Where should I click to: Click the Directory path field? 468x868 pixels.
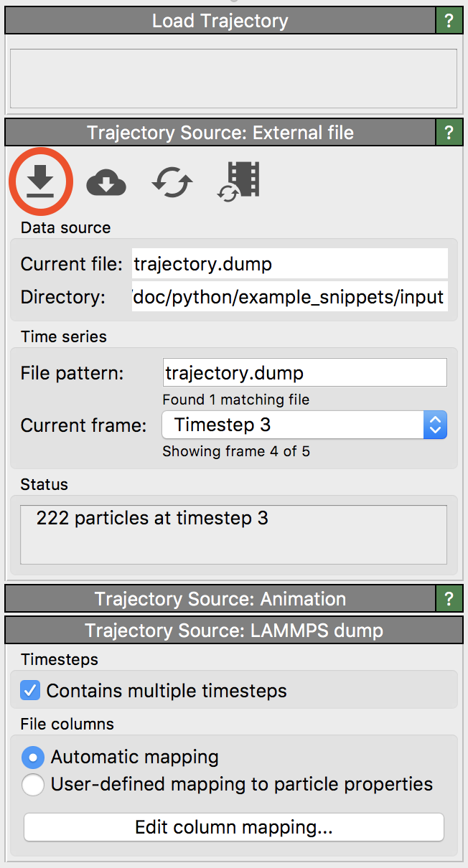289,297
